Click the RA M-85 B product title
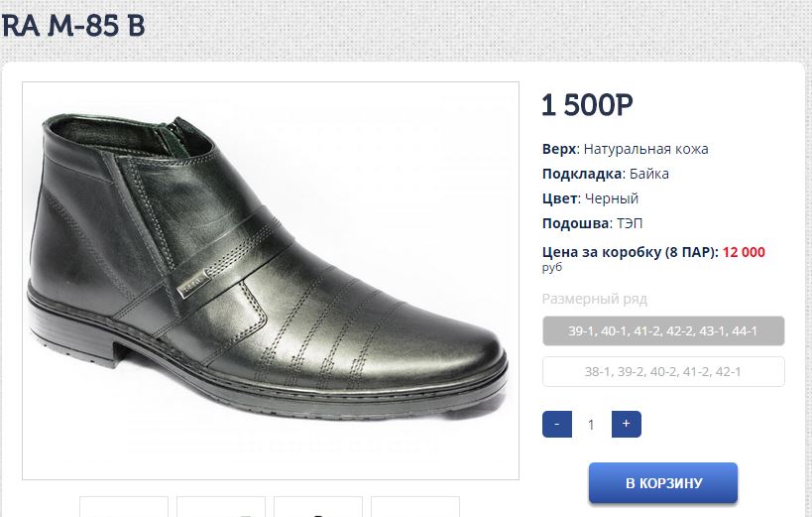This screenshot has width=812, height=517. 73,27
